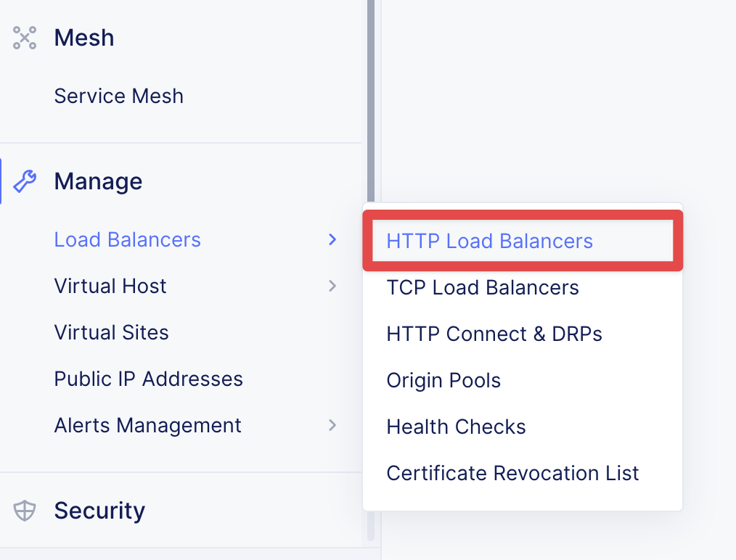Screen dimensions: 736x560
Task: Select Load Balancers in the sidebar
Action: coord(127,239)
